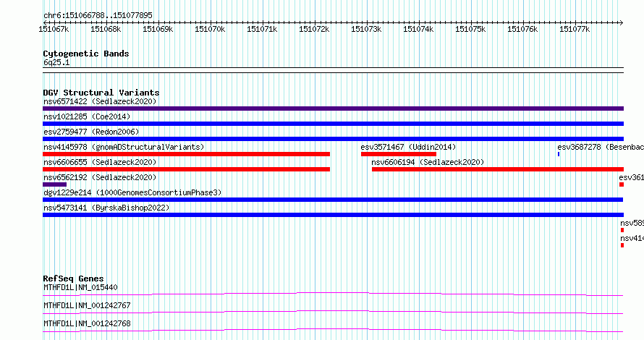Click the Cytogenetic Bands track title
This screenshot has width=644, height=340.
coord(86,54)
